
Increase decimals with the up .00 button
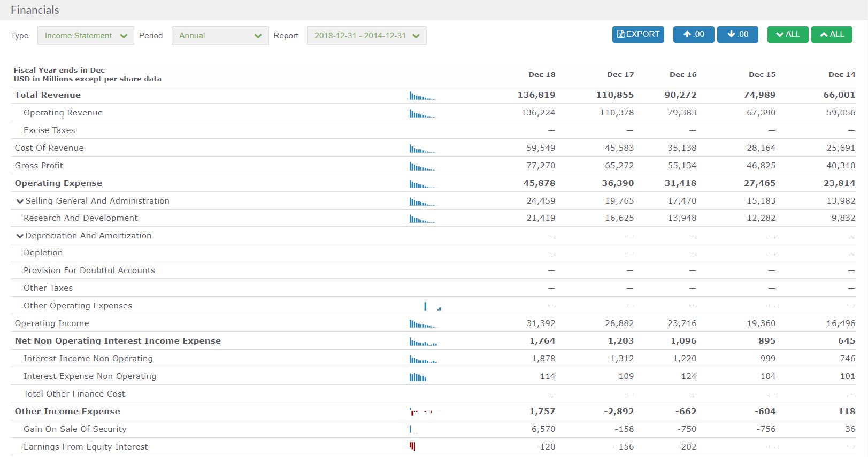click(694, 34)
